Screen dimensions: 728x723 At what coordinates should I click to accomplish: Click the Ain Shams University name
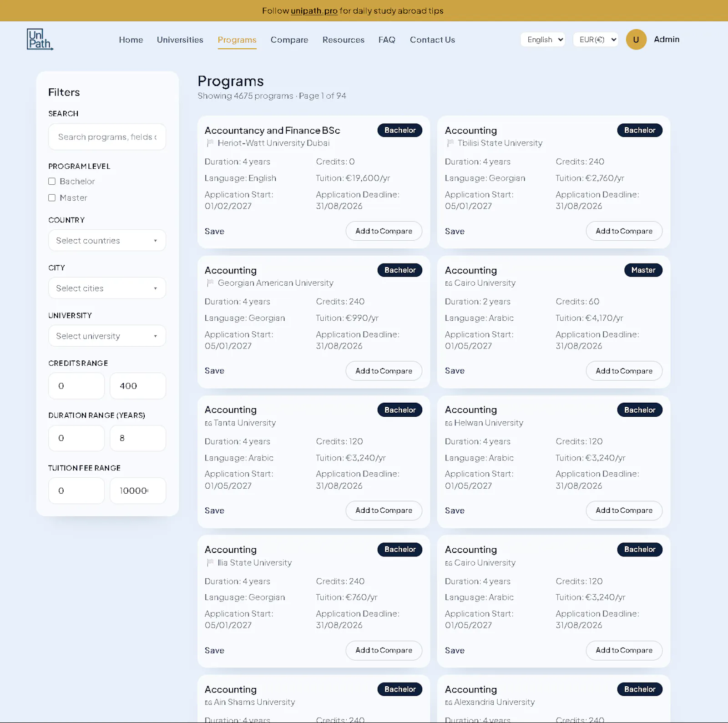254,702
